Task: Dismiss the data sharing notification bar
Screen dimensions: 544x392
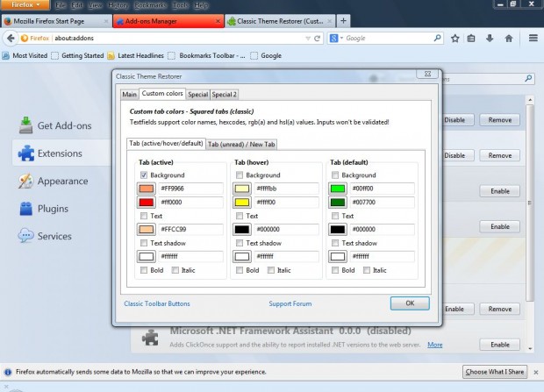Action: [536, 372]
